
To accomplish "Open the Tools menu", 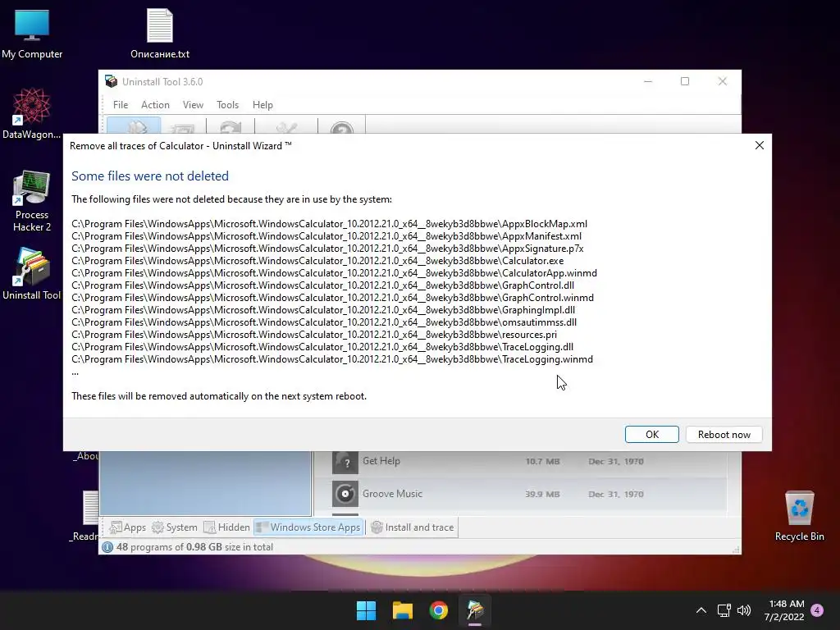I will (x=228, y=105).
